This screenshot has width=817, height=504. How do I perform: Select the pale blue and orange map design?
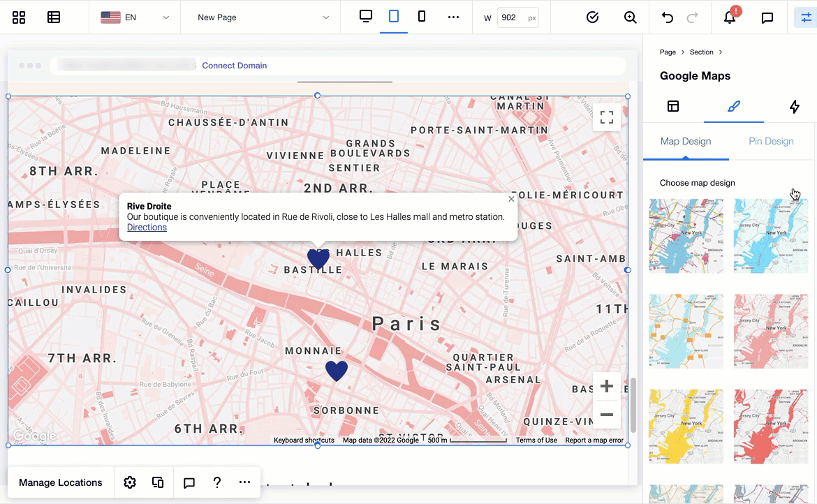click(686, 331)
